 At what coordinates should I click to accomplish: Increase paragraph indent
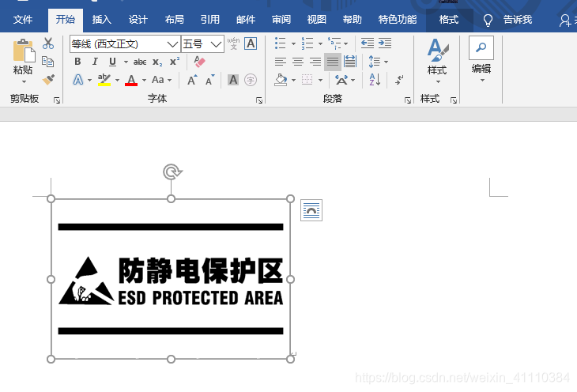click(x=385, y=43)
